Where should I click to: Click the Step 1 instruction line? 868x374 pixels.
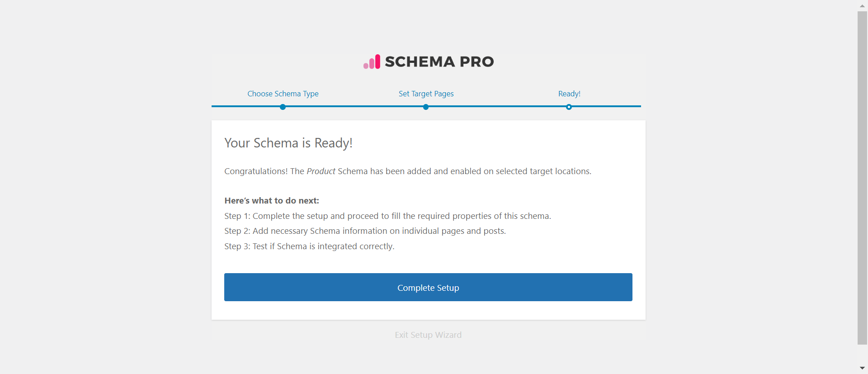click(x=387, y=216)
